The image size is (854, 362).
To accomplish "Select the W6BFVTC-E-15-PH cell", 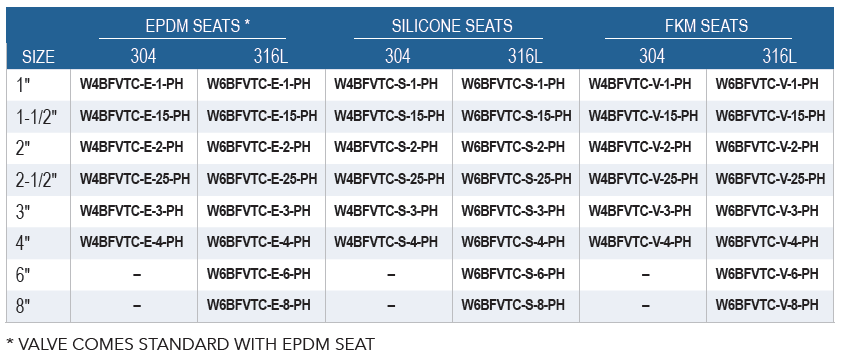I will (x=262, y=116).
